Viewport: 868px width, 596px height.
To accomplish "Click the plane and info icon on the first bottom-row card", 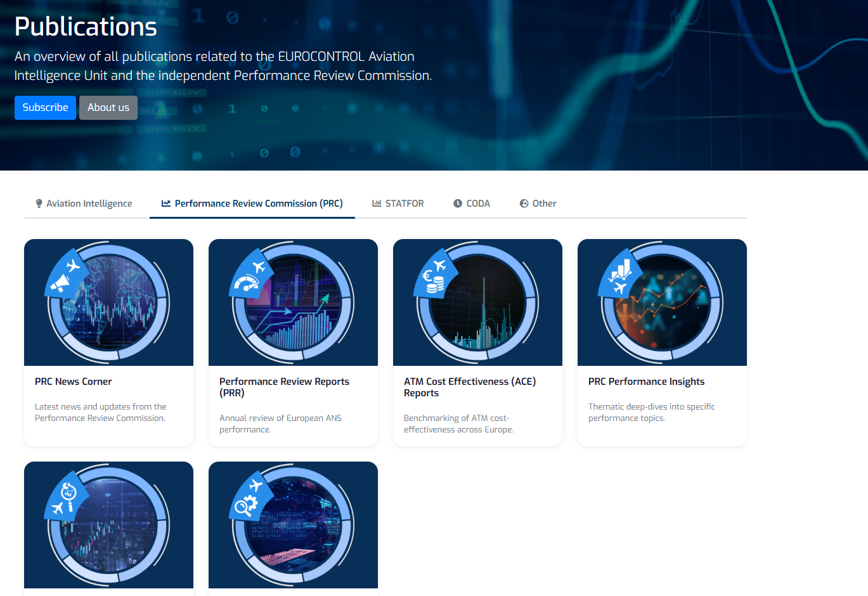I will (66, 496).
